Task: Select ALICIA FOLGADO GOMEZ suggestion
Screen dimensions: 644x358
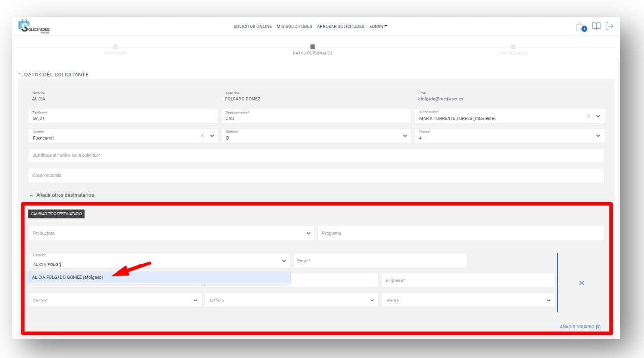Action: point(68,277)
